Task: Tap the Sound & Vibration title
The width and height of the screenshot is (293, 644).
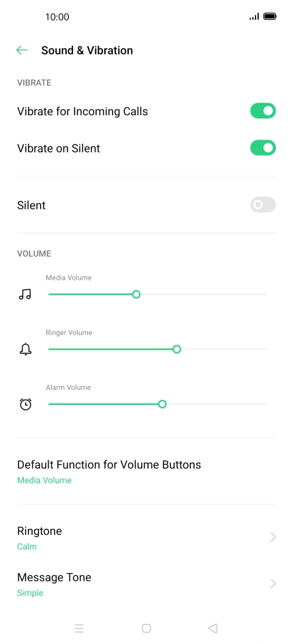Action: (x=87, y=50)
